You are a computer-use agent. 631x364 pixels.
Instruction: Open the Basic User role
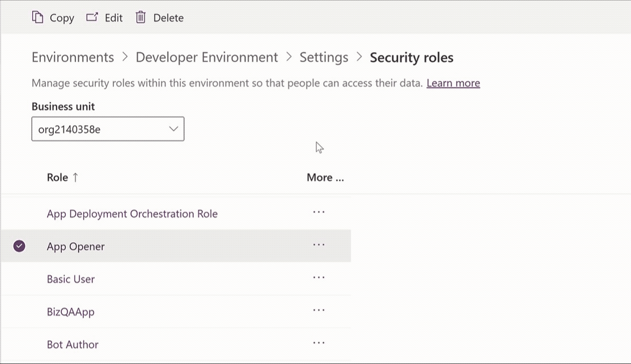tap(71, 279)
